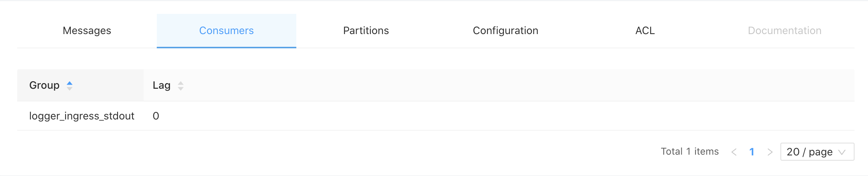Open the logger_ingress_stdout consumer group
This screenshot has height=176, width=868.
(82, 116)
